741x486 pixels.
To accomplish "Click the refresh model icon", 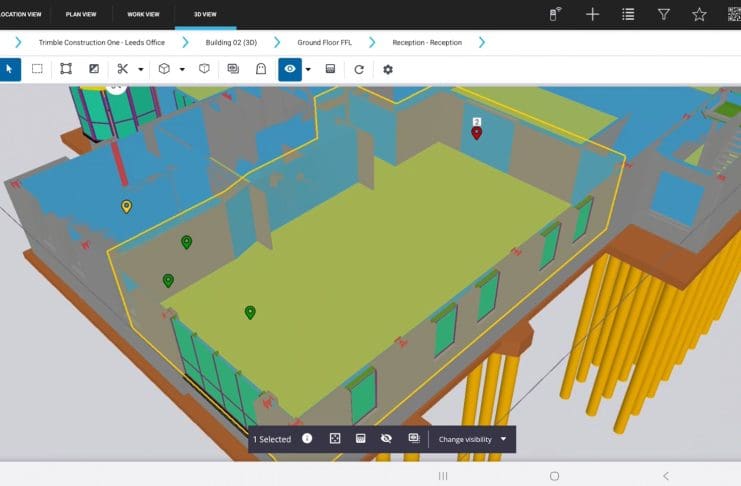I will 359,69.
